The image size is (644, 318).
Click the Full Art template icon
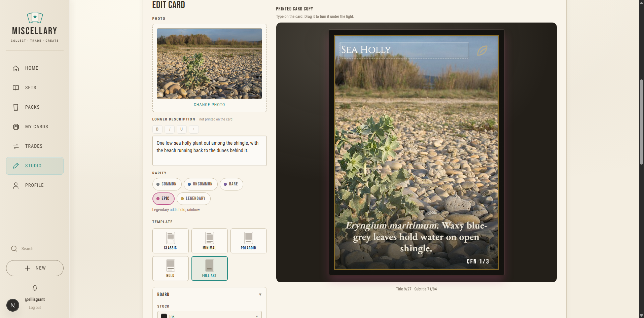(210, 266)
